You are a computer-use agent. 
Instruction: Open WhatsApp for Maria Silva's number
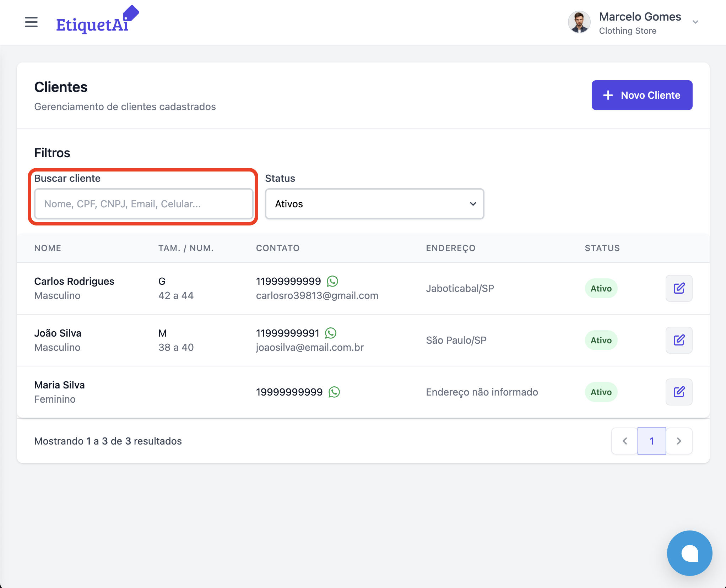(334, 392)
